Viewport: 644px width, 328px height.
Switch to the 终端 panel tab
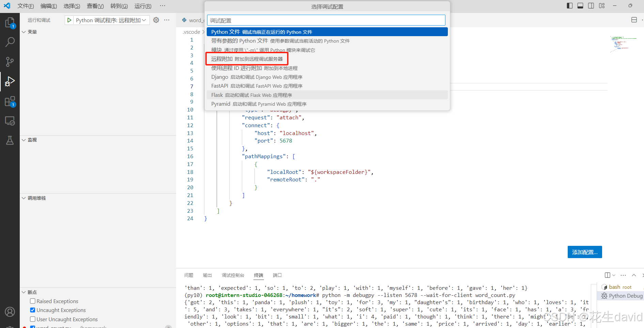point(258,275)
